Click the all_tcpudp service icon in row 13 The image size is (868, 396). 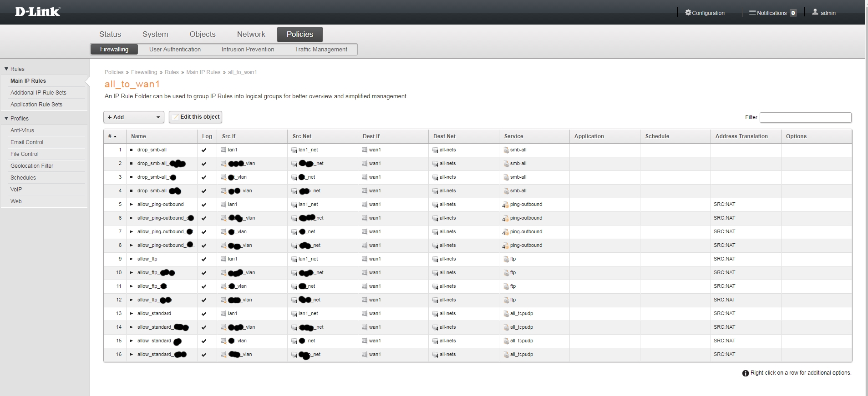[x=506, y=314]
